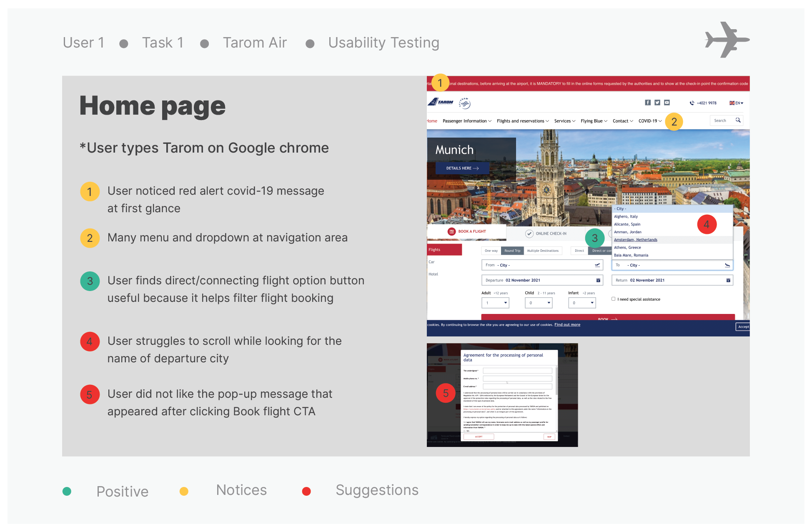812x532 pixels.
Task: Choose Amsterdam, Netherlands from city list
Action: [672, 240]
